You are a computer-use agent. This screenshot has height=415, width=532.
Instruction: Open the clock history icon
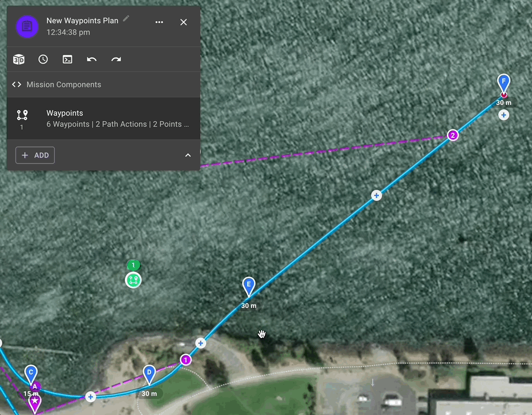click(x=43, y=59)
